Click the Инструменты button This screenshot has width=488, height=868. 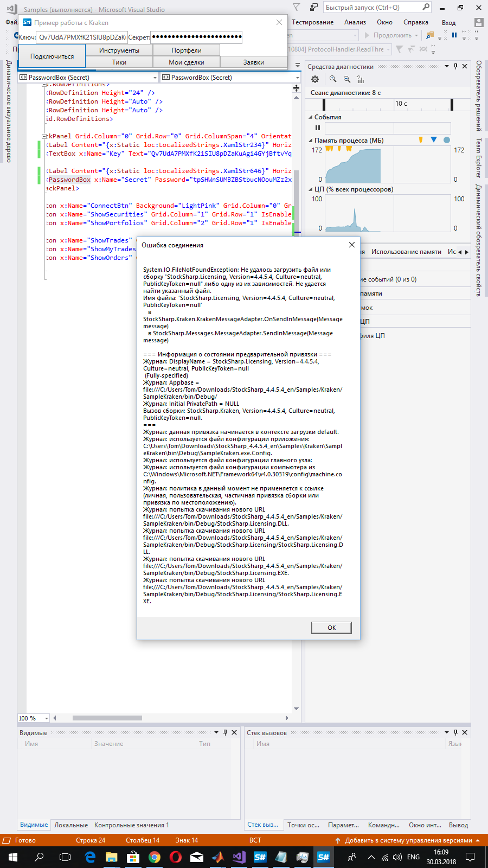(119, 50)
